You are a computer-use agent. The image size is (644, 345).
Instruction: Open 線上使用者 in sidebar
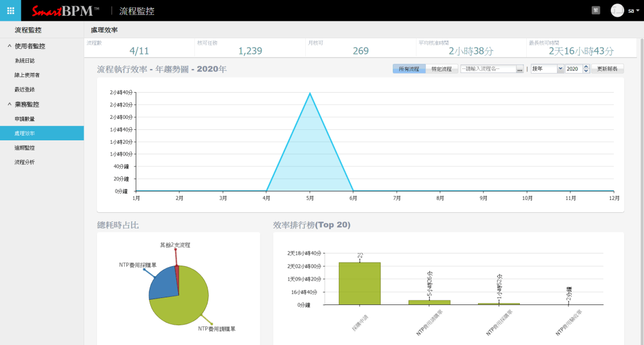(27, 75)
